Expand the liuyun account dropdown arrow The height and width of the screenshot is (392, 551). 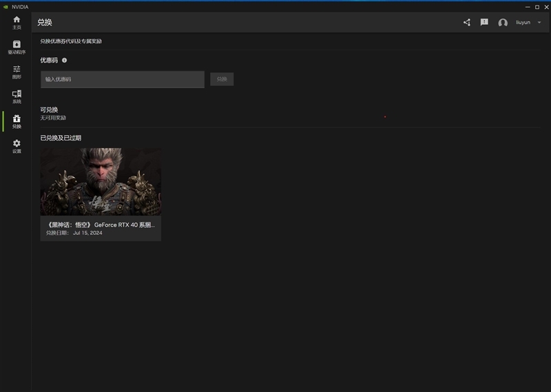point(539,23)
